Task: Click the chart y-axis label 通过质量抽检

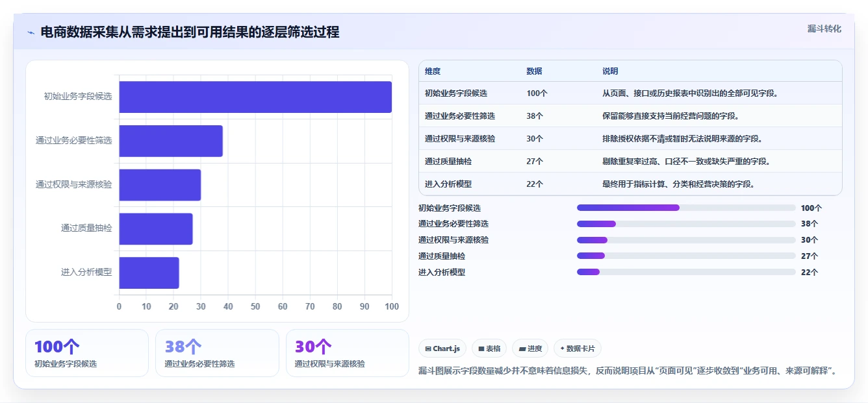Action: point(86,228)
